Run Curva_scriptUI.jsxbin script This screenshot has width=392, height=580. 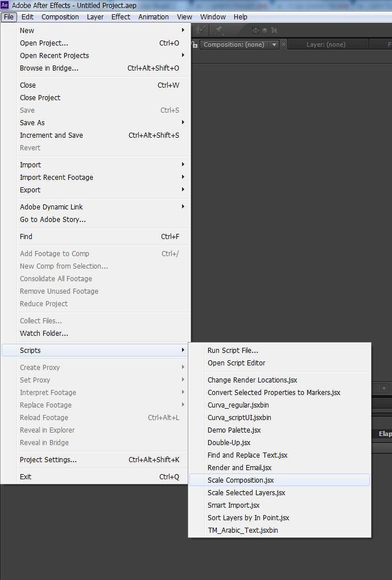click(279, 418)
